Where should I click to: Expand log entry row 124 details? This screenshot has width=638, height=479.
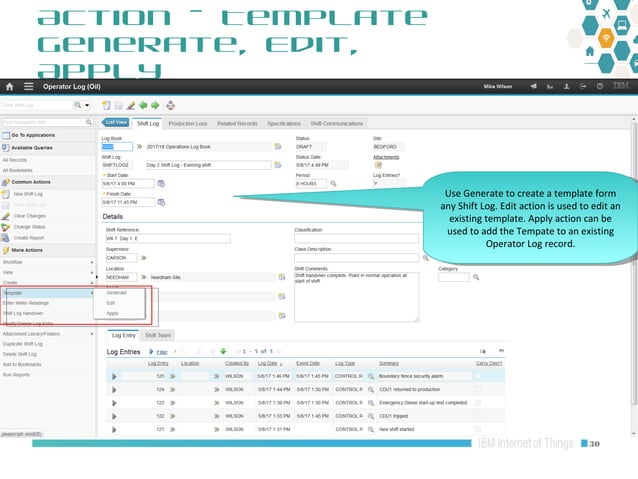pyautogui.click(x=114, y=390)
